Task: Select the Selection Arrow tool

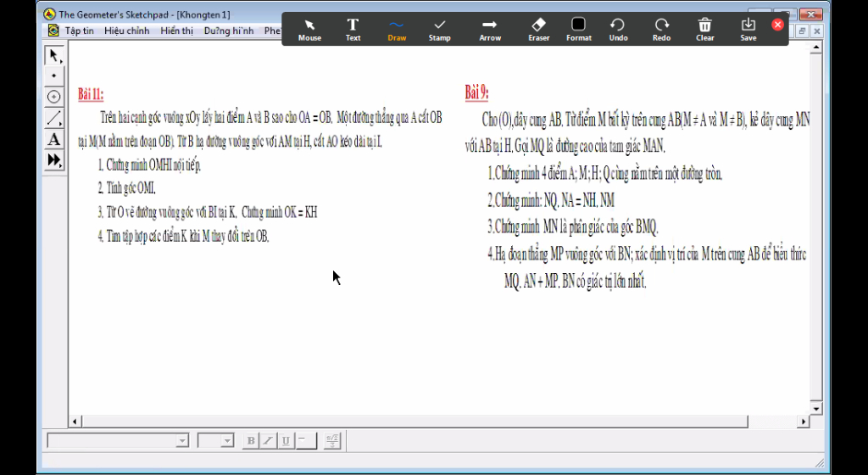Action: 53,55
